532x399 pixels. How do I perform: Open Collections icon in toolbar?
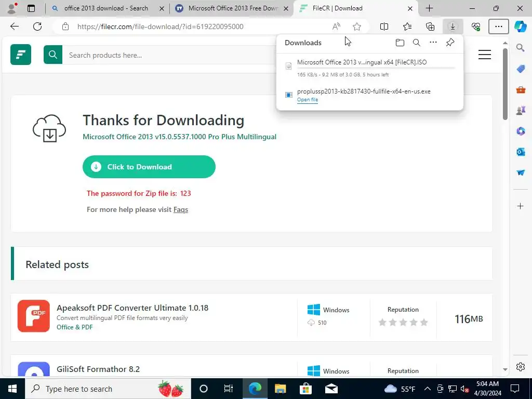(x=430, y=26)
